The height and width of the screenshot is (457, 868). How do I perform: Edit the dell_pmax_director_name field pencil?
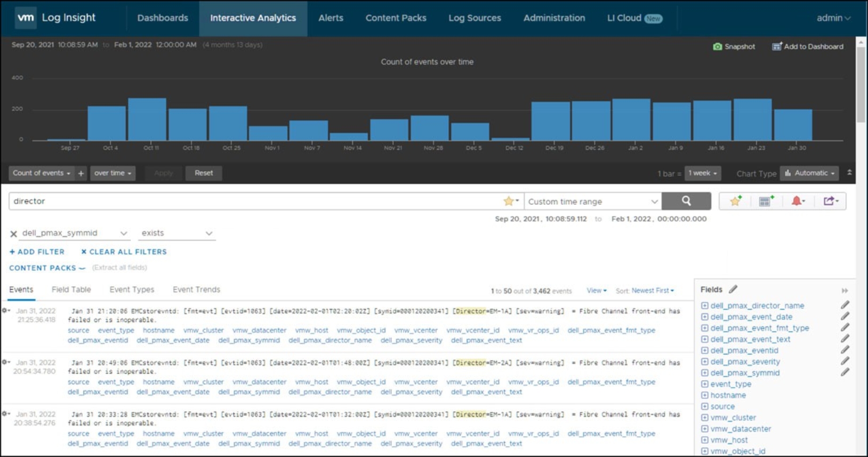click(x=845, y=305)
